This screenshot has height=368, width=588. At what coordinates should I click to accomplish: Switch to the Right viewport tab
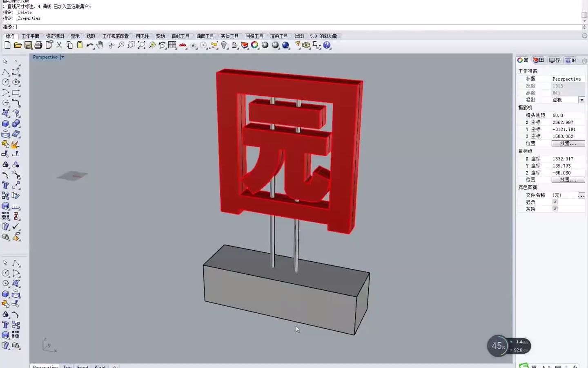click(x=100, y=366)
